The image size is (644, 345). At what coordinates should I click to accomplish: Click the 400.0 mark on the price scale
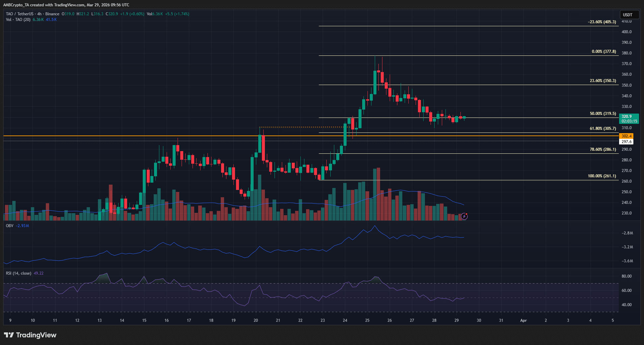point(626,32)
